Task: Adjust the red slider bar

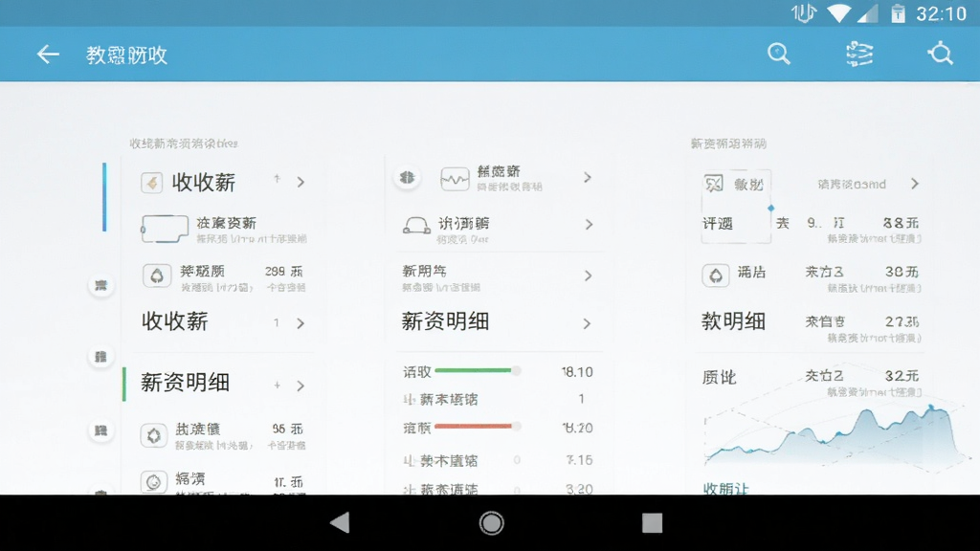Action: [477, 426]
